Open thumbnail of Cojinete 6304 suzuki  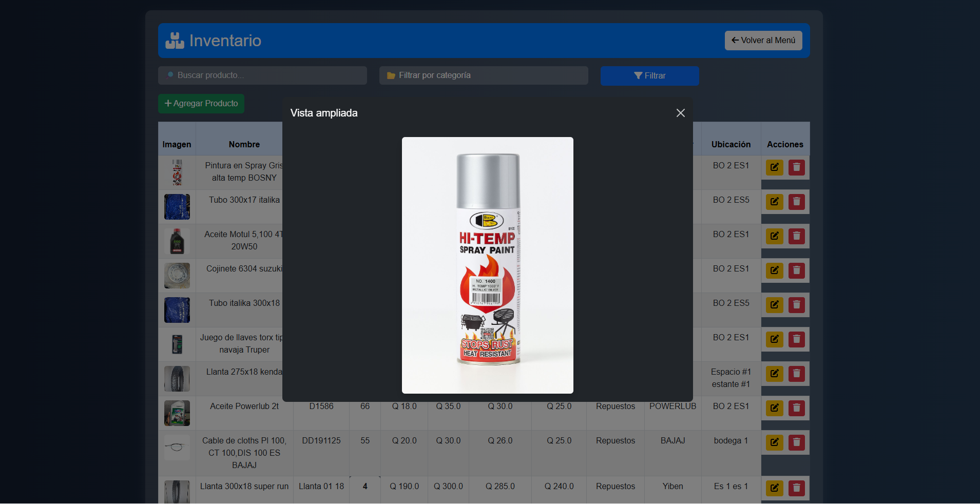[x=177, y=276]
